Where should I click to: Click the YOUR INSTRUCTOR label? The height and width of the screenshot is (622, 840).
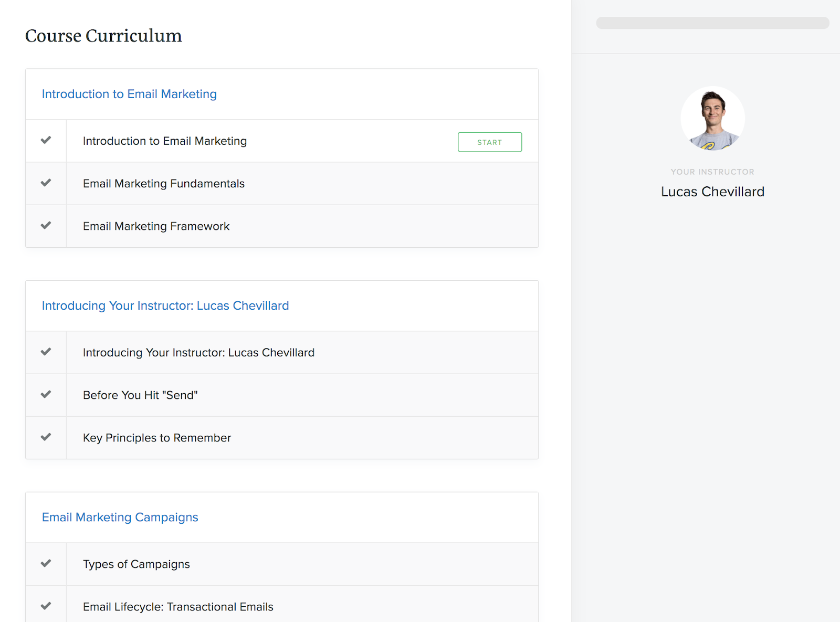coord(712,172)
